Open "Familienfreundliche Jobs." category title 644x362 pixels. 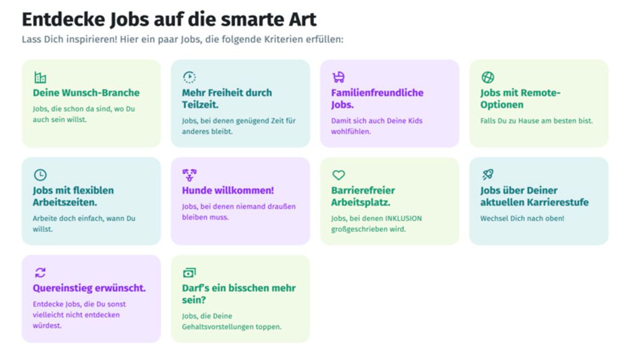[x=377, y=99]
